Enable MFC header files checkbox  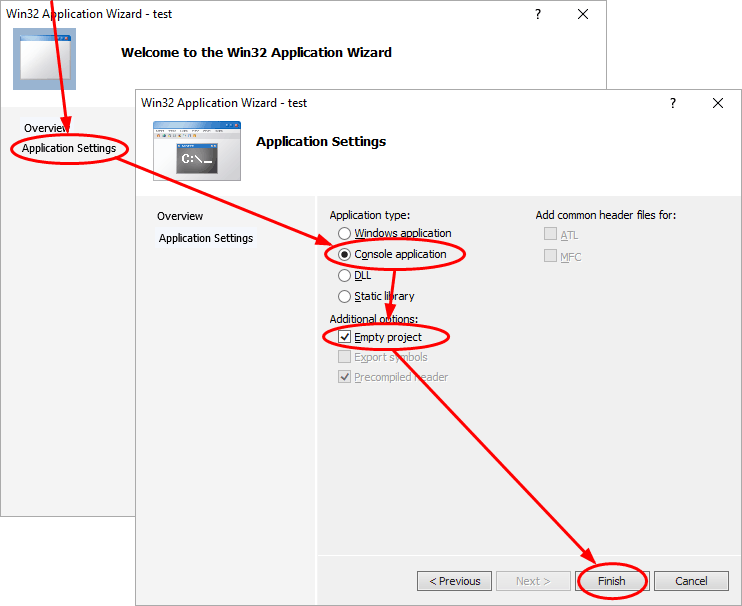tap(550, 256)
